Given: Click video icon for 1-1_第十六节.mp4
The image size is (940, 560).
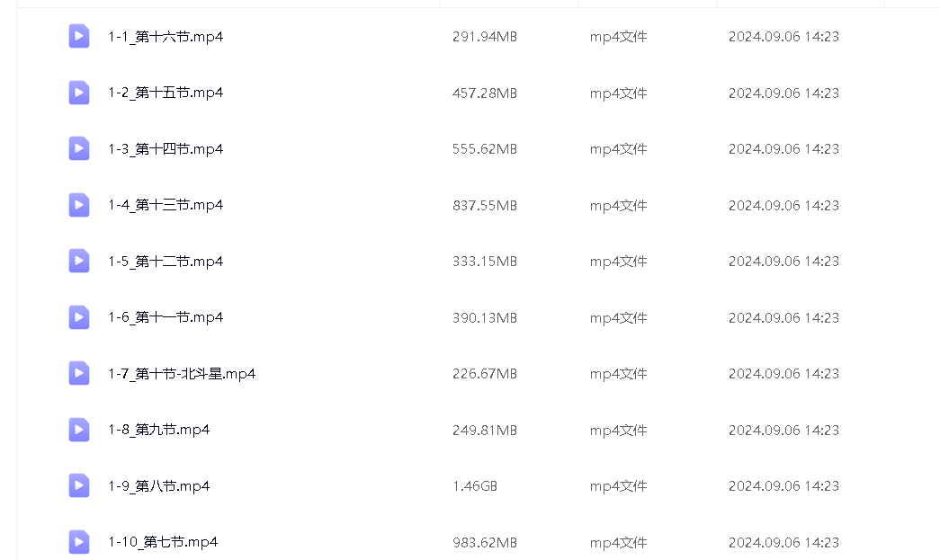Looking at the screenshot, I should tap(79, 37).
